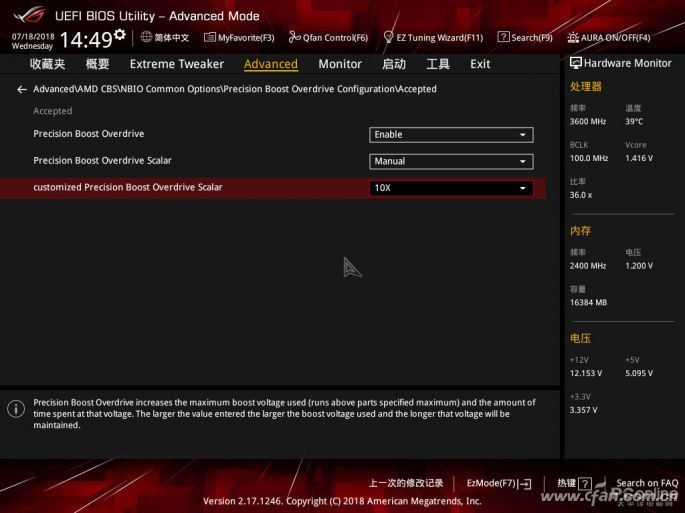Click MyFavorite(F3) label
The height and width of the screenshot is (513, 685).
(x=246, y=38)
